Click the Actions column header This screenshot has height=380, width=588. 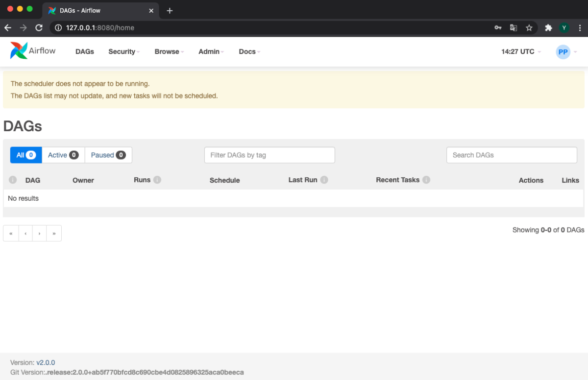pyautogui.click(x=531, y=180)
